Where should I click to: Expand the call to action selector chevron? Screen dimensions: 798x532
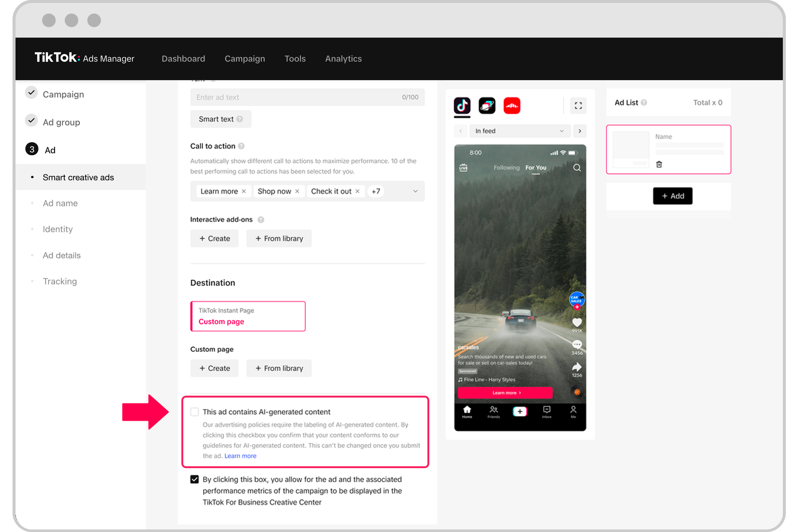[415, 191]
